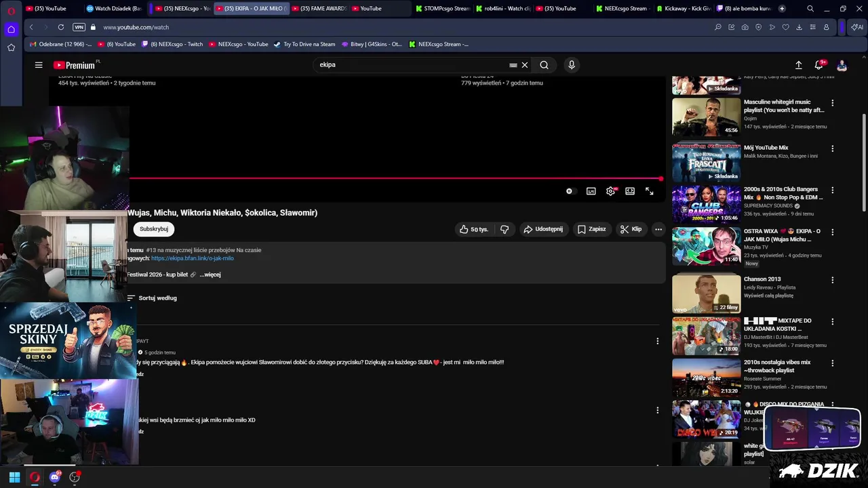The image size is (868, 488).
Task: Enter fullscreen mode in the video player
Action: 650,191
